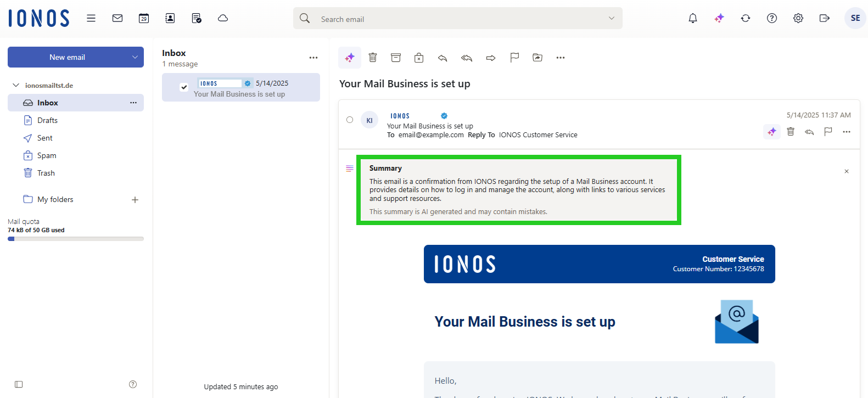
Task: Delete the email using toolbar trash icon
Action: pos(373,58)
